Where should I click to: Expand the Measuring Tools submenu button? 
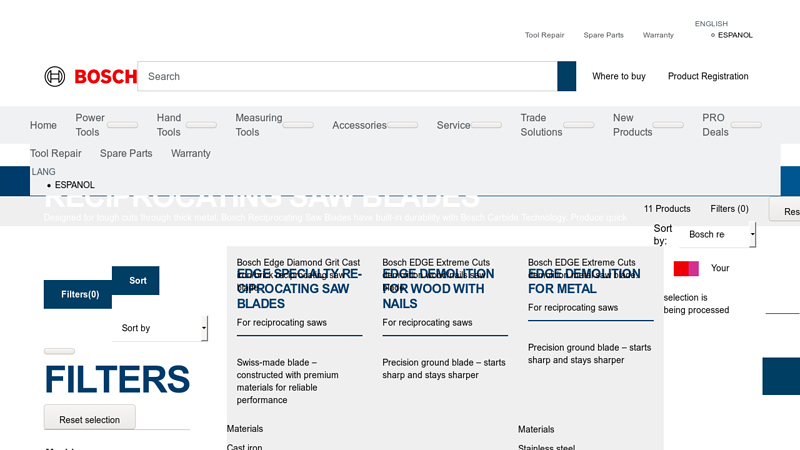coord(298,126)
